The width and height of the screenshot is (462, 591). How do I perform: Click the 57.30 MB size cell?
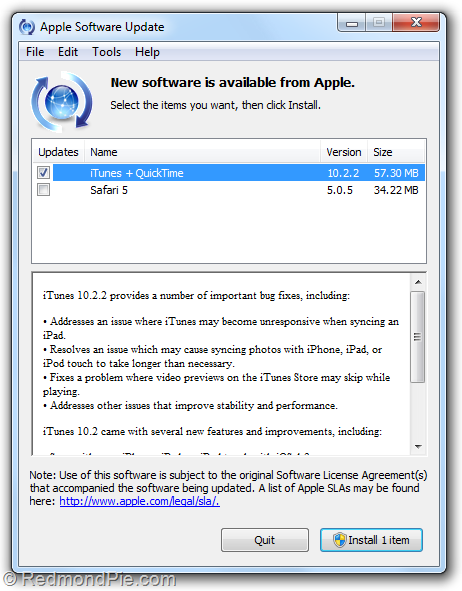pos(396,173)
